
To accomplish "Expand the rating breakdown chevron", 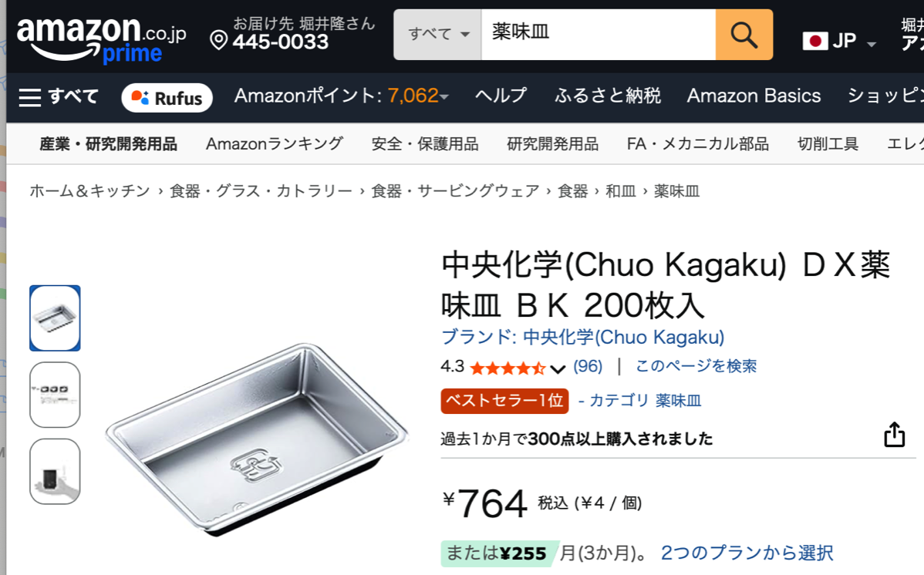I will (558, 368).
